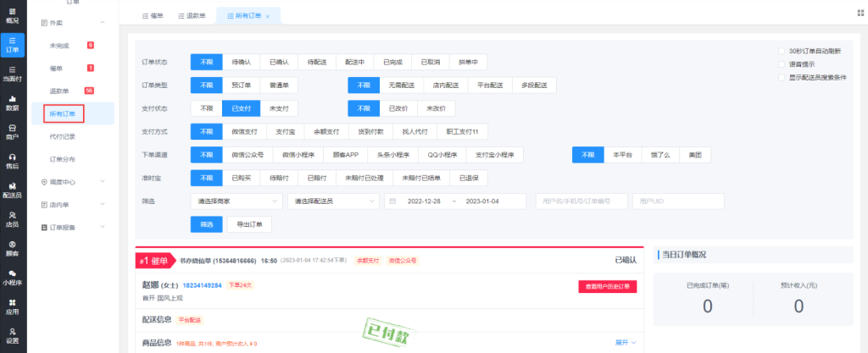
Task: Enable 30秒订单自动刷新 checkbox
Action: (x=782, y=51)
